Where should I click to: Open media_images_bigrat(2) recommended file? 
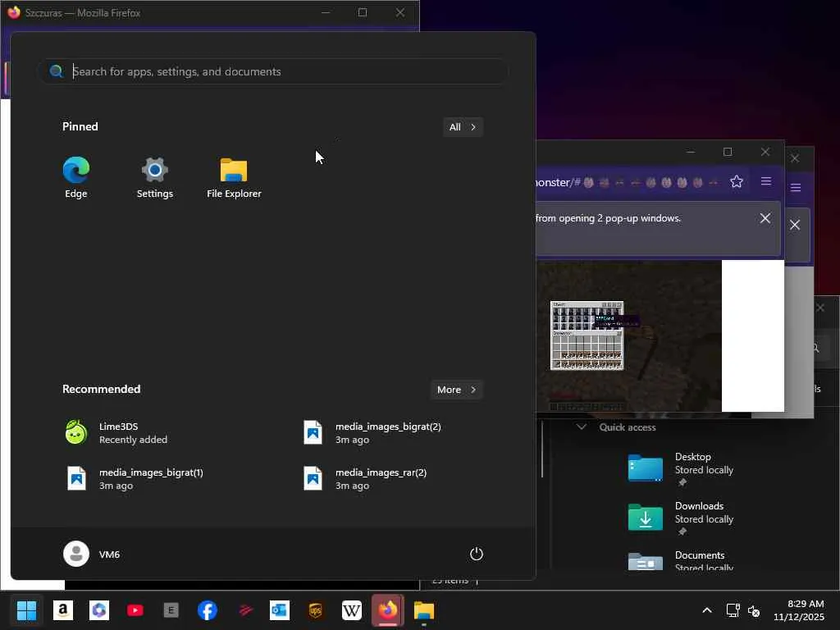(372, 433)
